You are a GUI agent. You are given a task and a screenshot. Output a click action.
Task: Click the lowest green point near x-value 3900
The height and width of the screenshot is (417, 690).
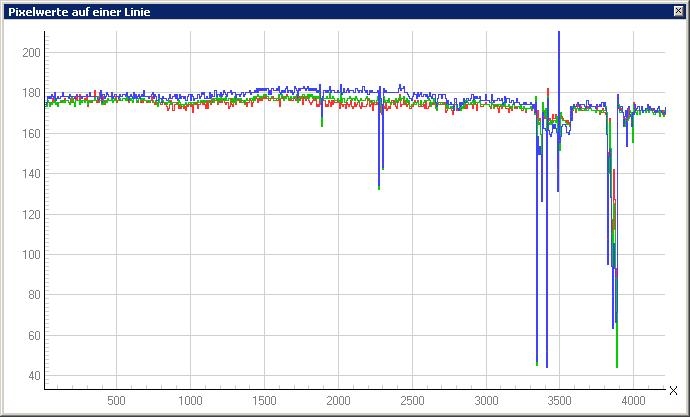pos(617,365)
